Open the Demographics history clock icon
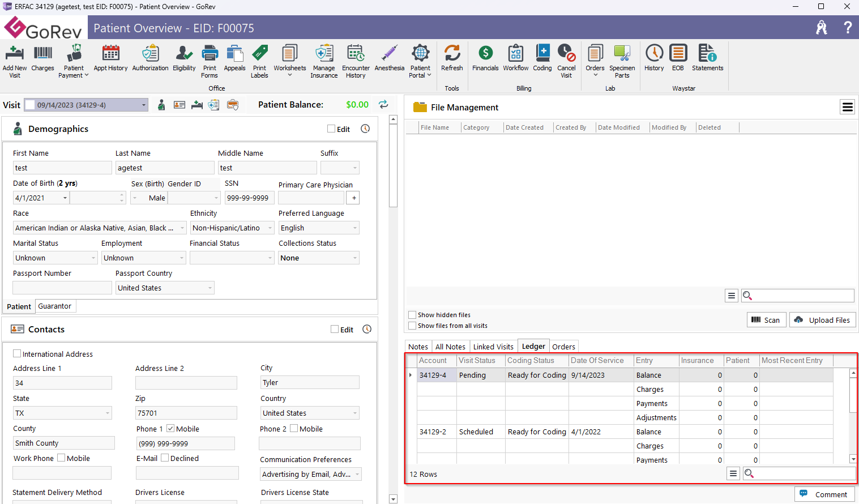The height and width of the screenshot is (504, 859). click(365, 129)
